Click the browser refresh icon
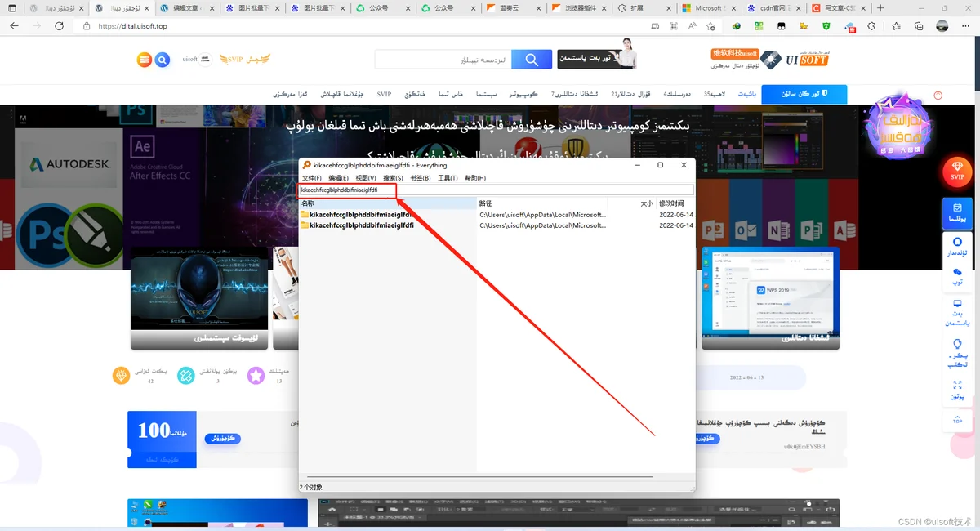The width and height of the screenshot is (980, 531). click(x=59, y=26)
